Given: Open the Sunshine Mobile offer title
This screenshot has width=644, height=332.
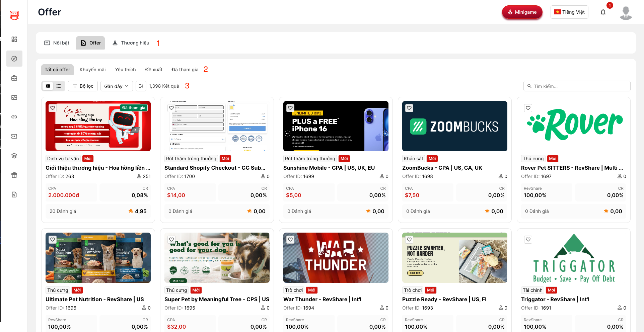Looking at the screenshot, I should [329, 168].
